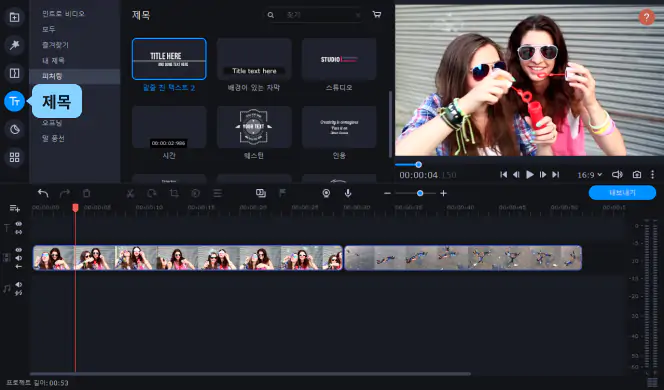Select 즐겨찾기 category

(x=55, y=45)
